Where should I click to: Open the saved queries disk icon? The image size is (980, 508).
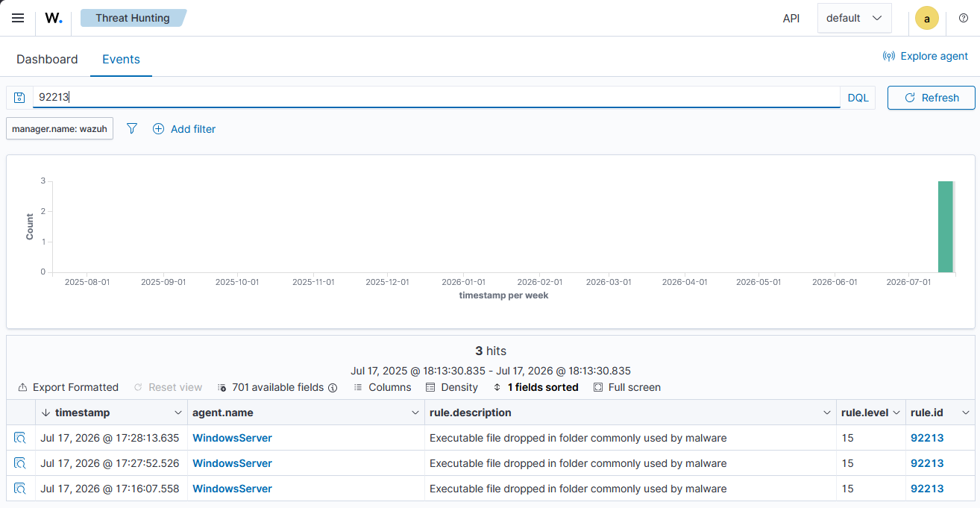(20, 98)
